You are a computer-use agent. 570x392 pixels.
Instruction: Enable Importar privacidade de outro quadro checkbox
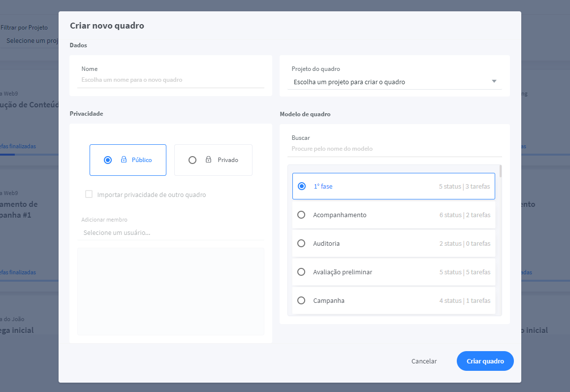(x=89, y=194)
